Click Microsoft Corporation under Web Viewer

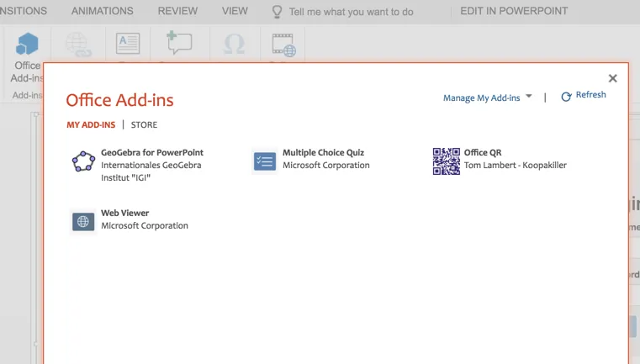145,225
